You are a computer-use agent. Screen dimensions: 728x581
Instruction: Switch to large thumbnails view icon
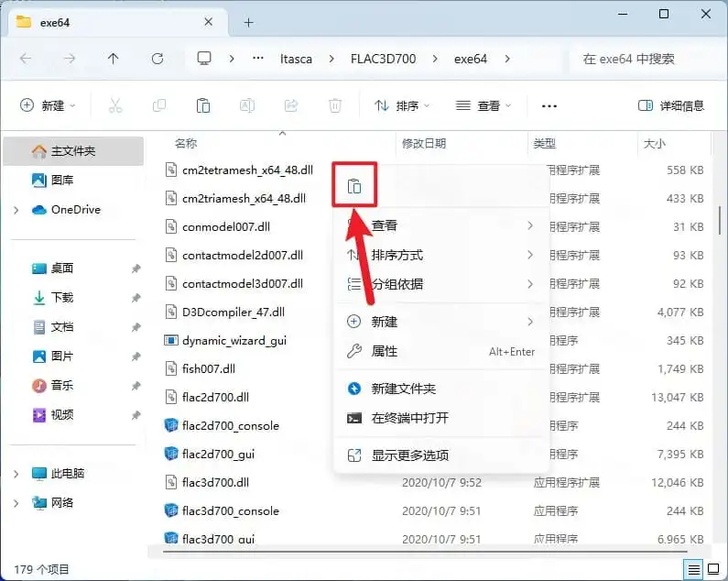click(713, 569)
